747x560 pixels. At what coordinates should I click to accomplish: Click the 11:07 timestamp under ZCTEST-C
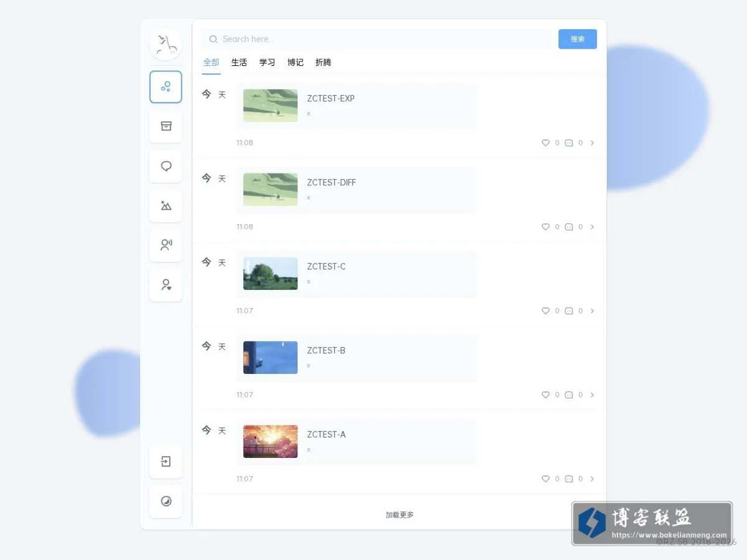click(245, 311)
